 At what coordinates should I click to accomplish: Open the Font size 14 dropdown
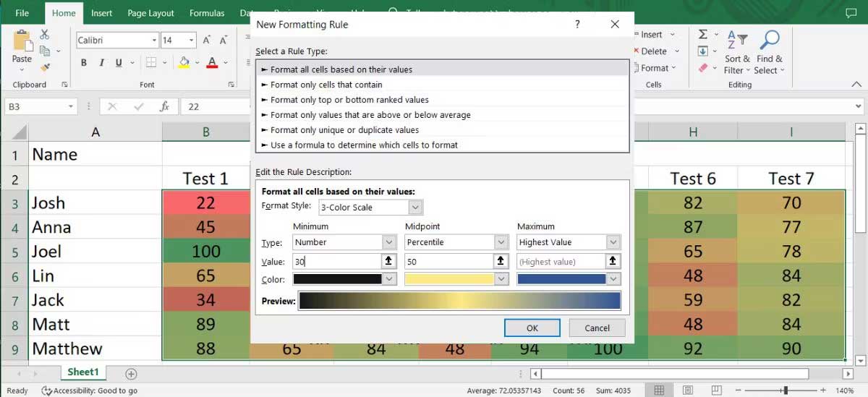click(x=192, y=40)
